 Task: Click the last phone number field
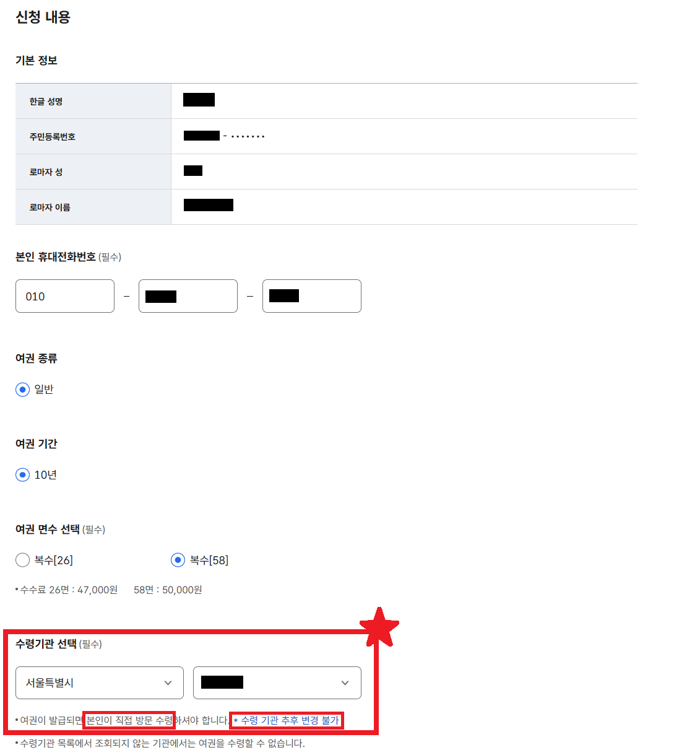[312, 296]
